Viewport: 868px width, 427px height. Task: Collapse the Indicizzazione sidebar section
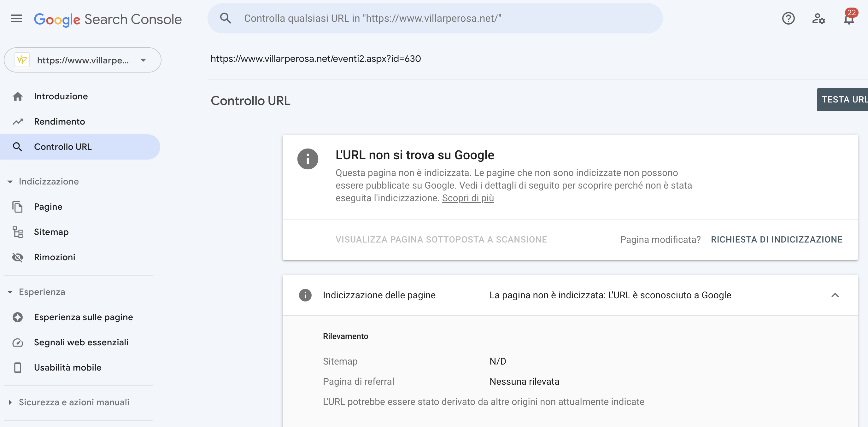10,182
